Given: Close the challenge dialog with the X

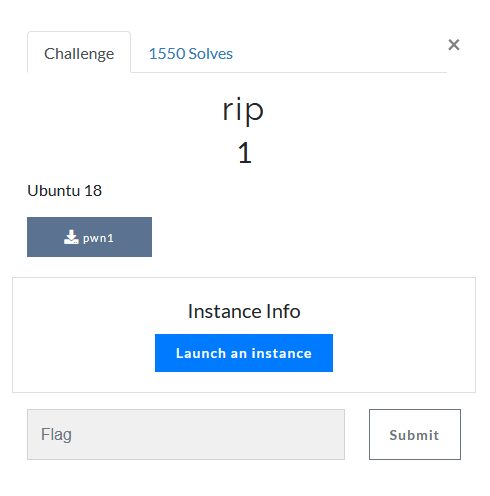Looking at the screenshot, I should (454, 45).
